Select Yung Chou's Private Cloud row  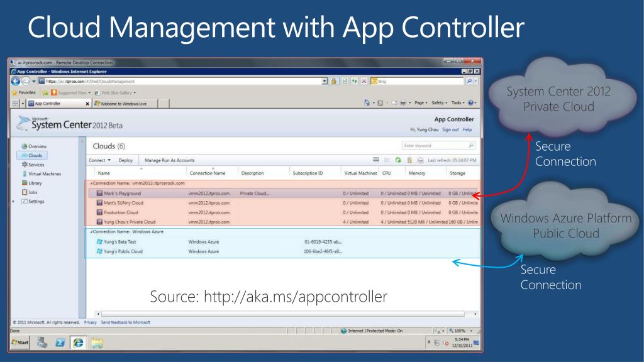pos(284,222)
